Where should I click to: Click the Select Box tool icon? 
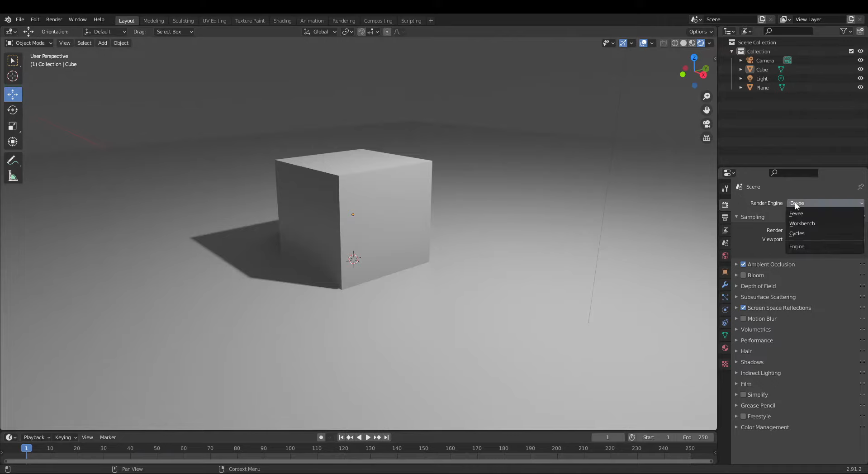pos(13,60)
